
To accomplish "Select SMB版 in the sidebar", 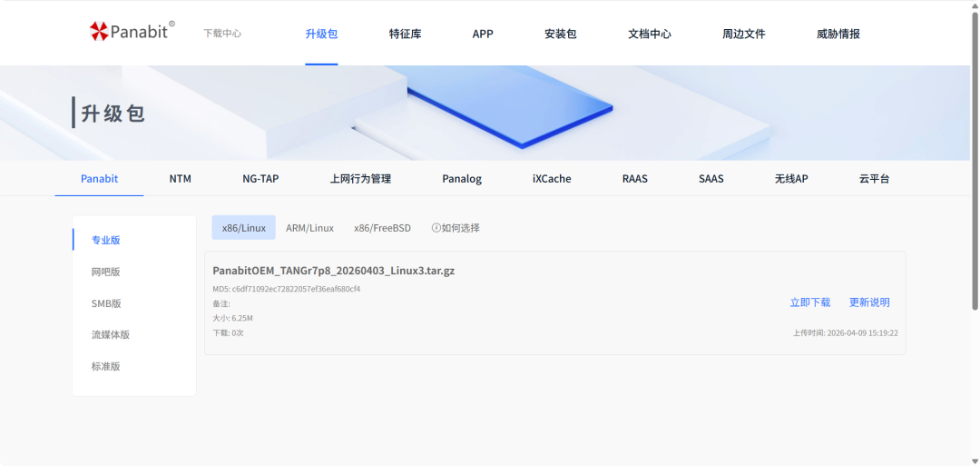I will point(106,303).
